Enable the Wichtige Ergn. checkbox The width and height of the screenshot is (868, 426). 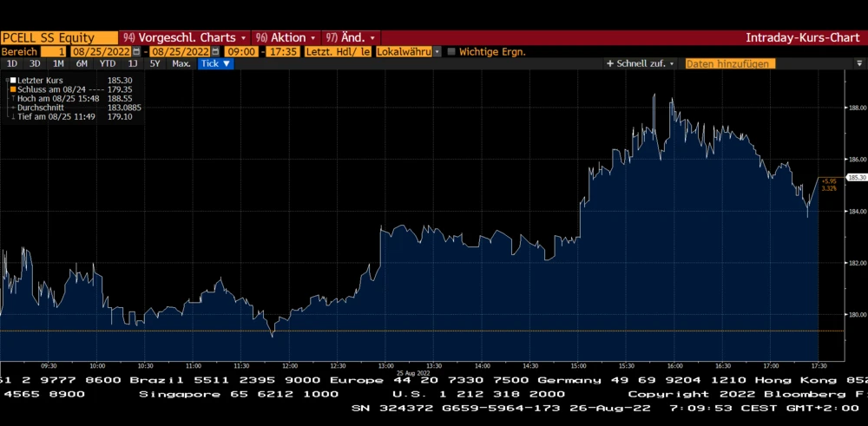[x=451, y=52]
